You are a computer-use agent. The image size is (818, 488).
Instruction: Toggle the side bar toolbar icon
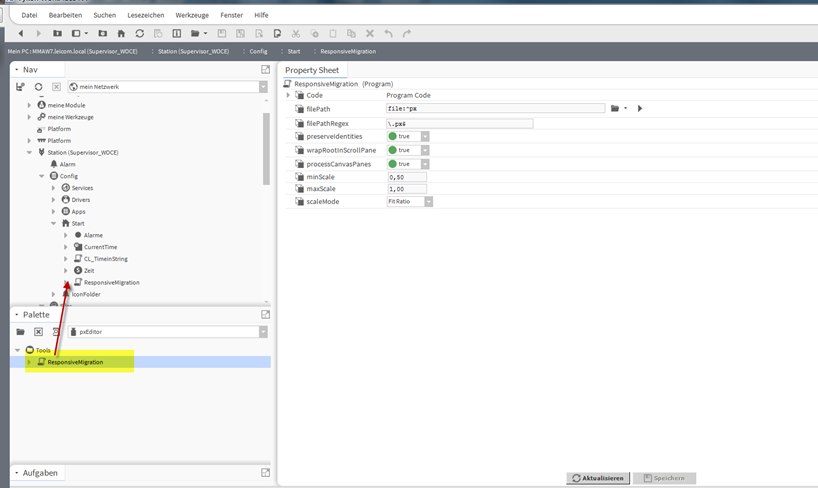(x=76, y=33)
